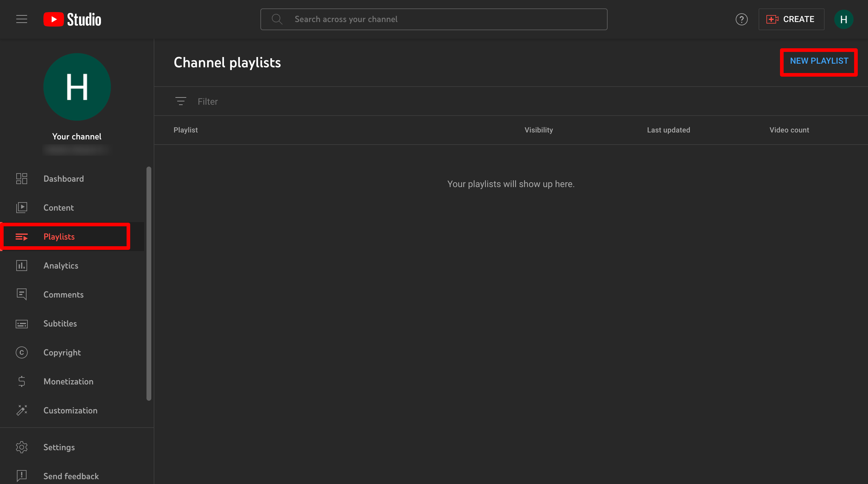The height and width of the screenshot is (484, 868).
Task: Click the Dashboard icon in sidebar
Action: 21,178
